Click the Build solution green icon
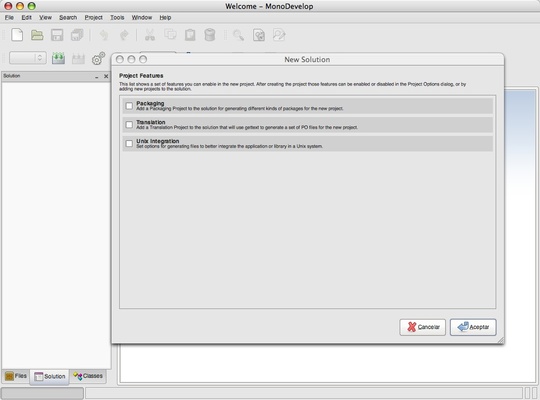 (x=59, y=58)
